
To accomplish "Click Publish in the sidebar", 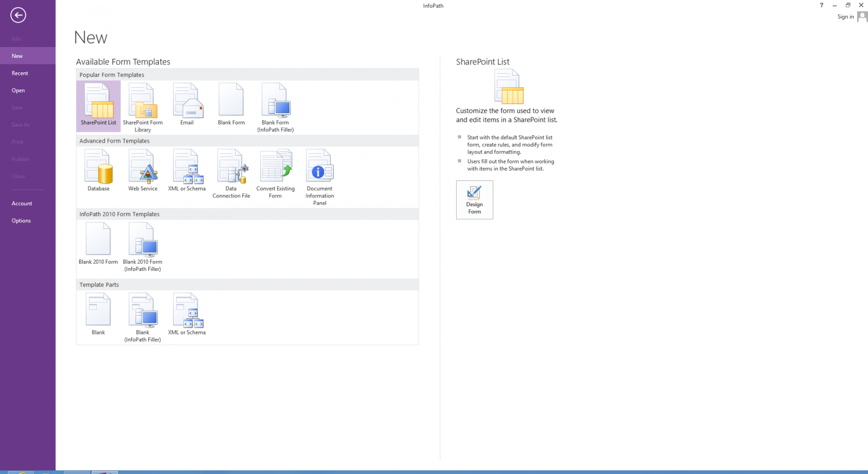I will click(27, 159).
